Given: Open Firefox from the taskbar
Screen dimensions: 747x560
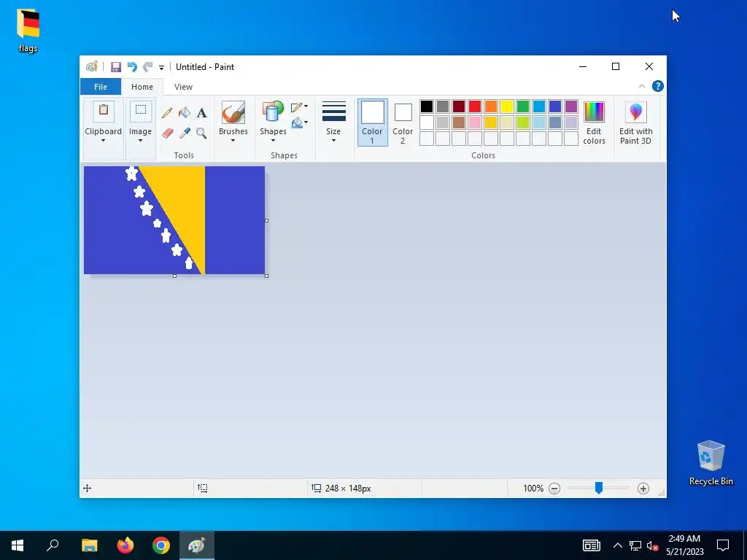Looking at the screenshot, I should (x=125, y=545).
